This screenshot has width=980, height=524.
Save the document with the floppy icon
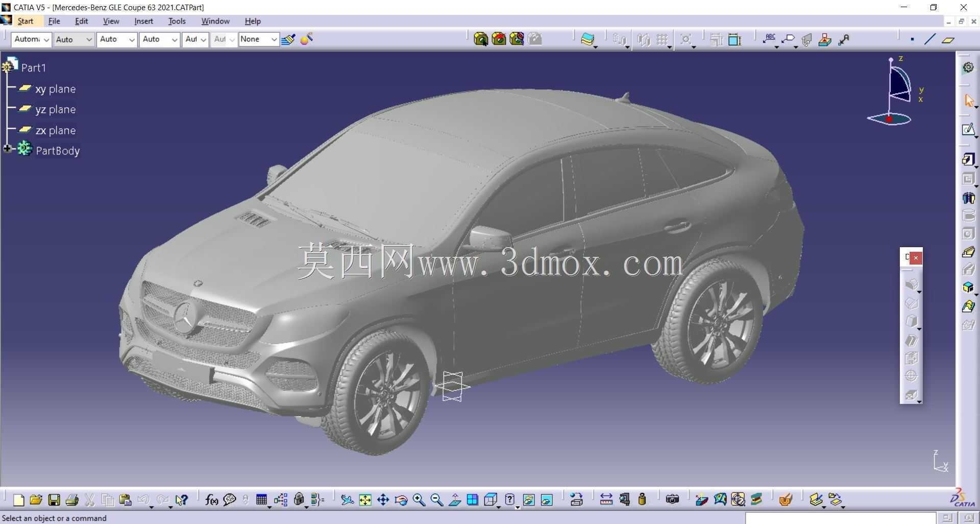[x=54, y=500]
